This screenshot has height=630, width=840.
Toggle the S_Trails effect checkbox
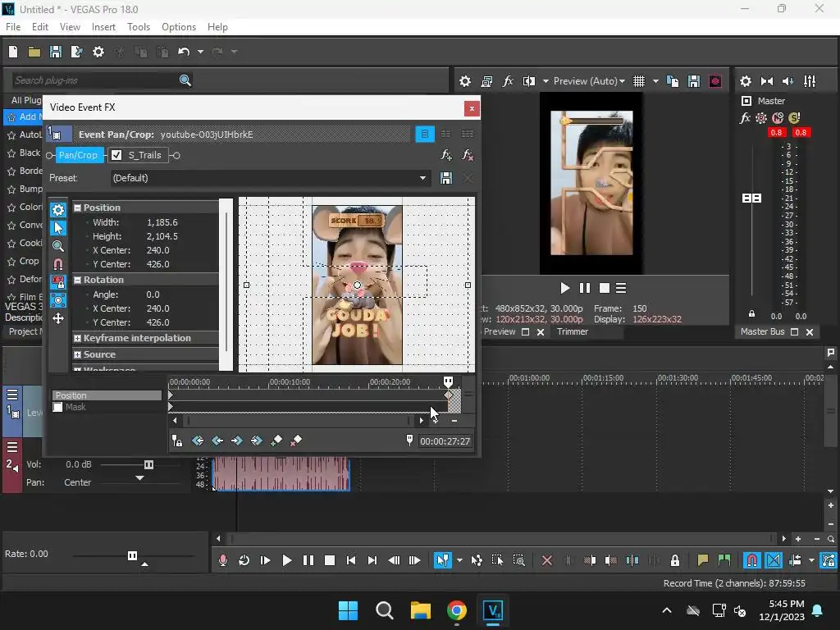(116, 155)
